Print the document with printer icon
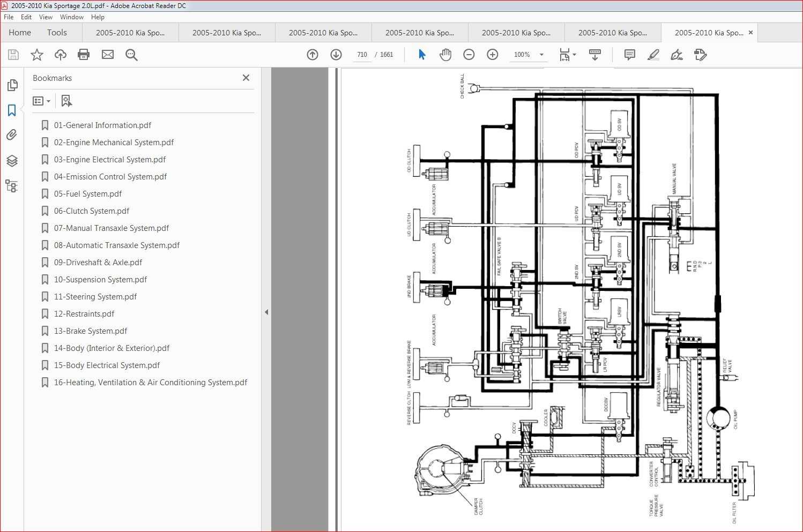 coord(84,55)
